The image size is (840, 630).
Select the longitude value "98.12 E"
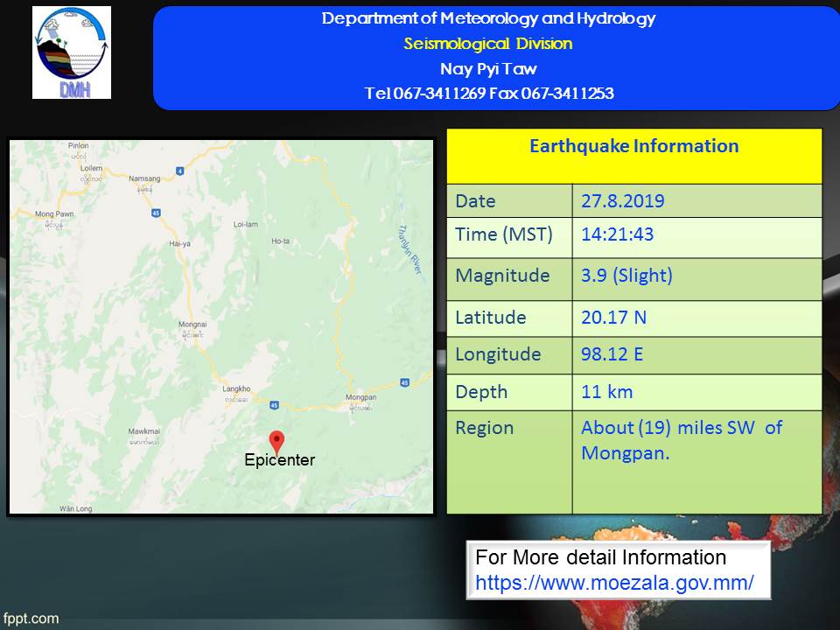tap(612, 354)
